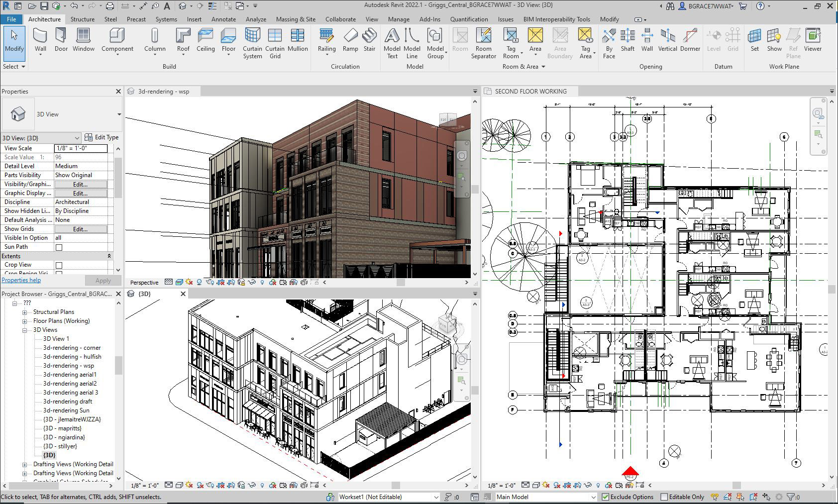
Task: Click Edit for Graphic Display Options
Action: coord(81,193)
